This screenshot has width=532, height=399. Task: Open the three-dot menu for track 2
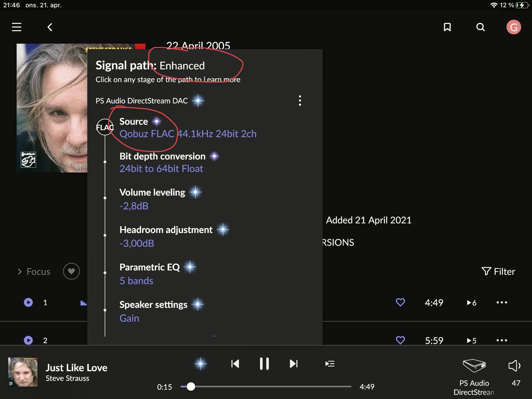[x=502, y=340]
